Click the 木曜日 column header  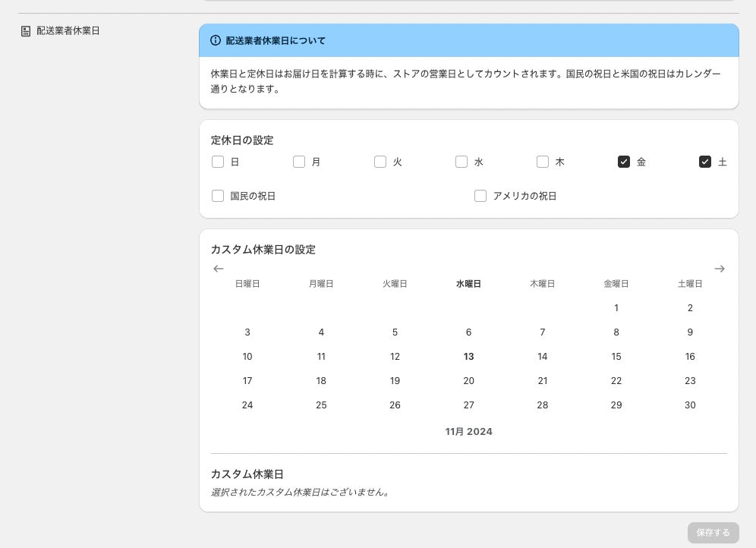point(543,284)
